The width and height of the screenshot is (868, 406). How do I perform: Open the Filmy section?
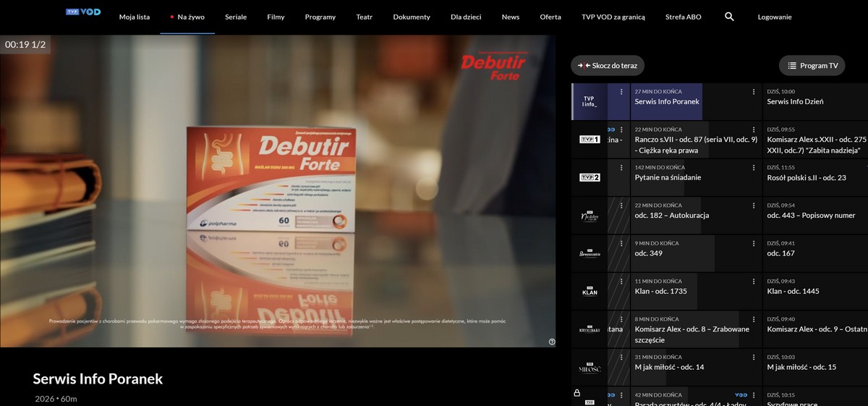click(276, 17)
